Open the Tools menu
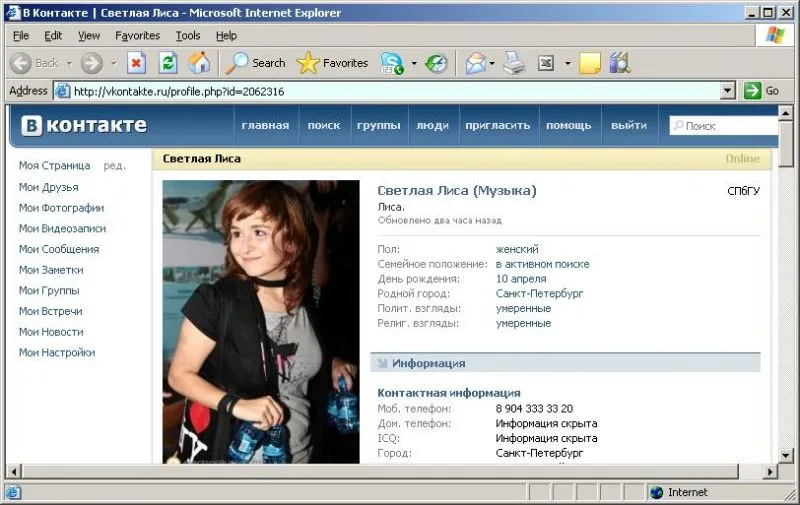 coord(188,36)
